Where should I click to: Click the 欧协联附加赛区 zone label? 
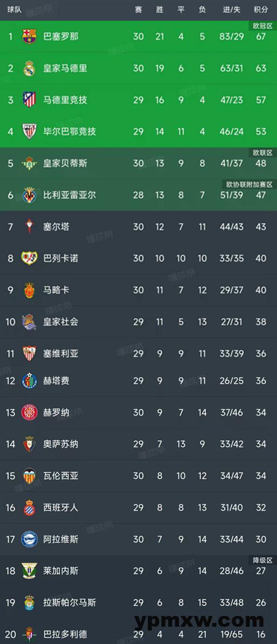click(249, 185)
